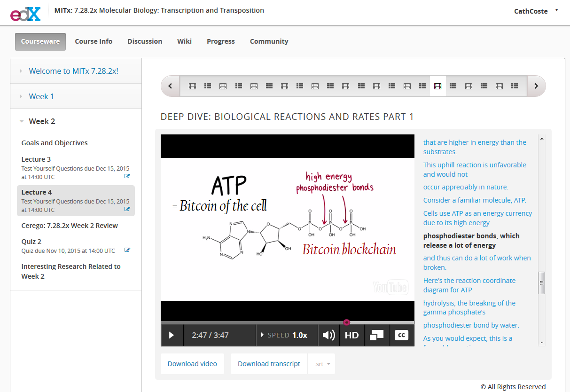Open the Community tab
The image size is (570, 392).
point(269,41)
